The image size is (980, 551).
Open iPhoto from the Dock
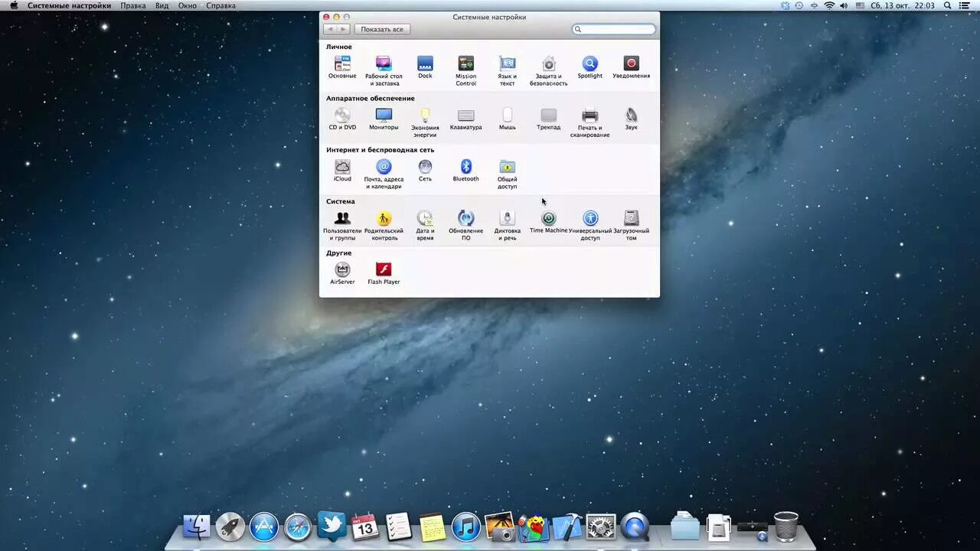click(x=499, y=527)
